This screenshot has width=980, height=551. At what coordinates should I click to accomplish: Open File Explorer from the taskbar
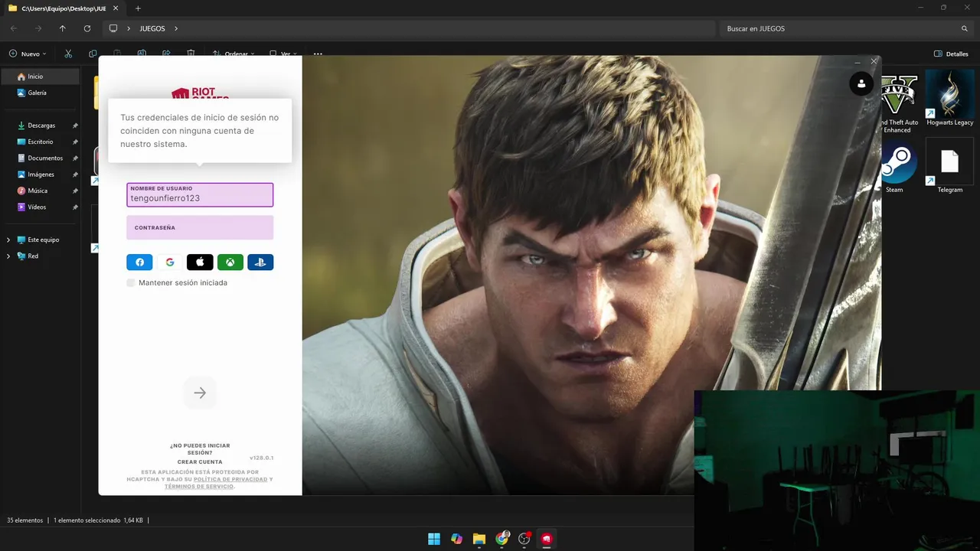479,539
